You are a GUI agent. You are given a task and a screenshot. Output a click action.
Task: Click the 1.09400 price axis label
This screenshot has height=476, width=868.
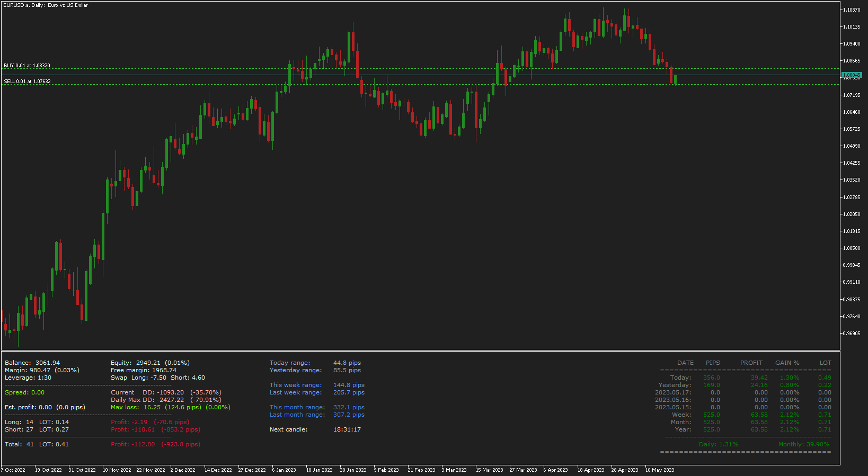(852, 44)
